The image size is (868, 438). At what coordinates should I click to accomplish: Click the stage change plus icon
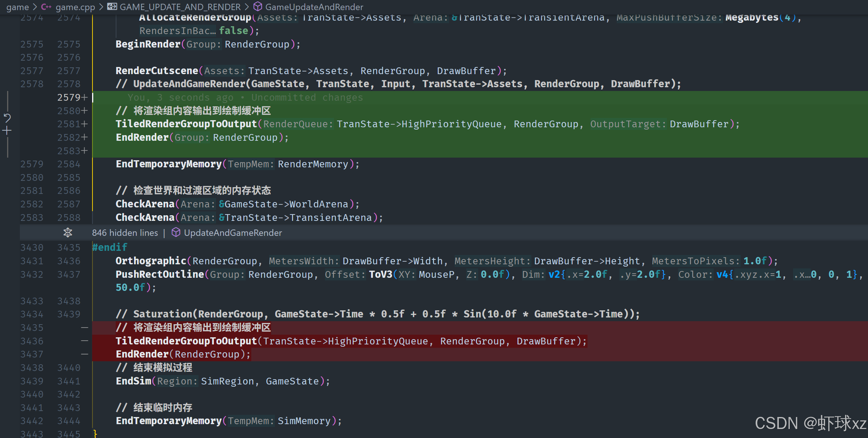coord(7,131)
